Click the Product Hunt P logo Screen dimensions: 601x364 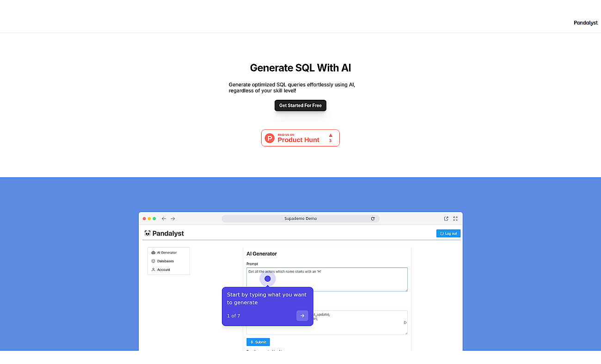(270, 138)
